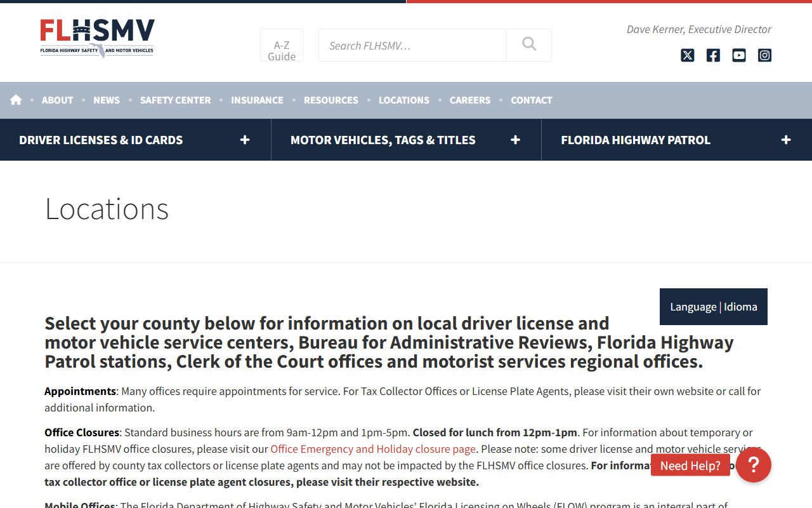Viewport: 812px width, 508px height.
Task: Open Office Emergency and Holiday closure page link
Action: click(373, 449)
